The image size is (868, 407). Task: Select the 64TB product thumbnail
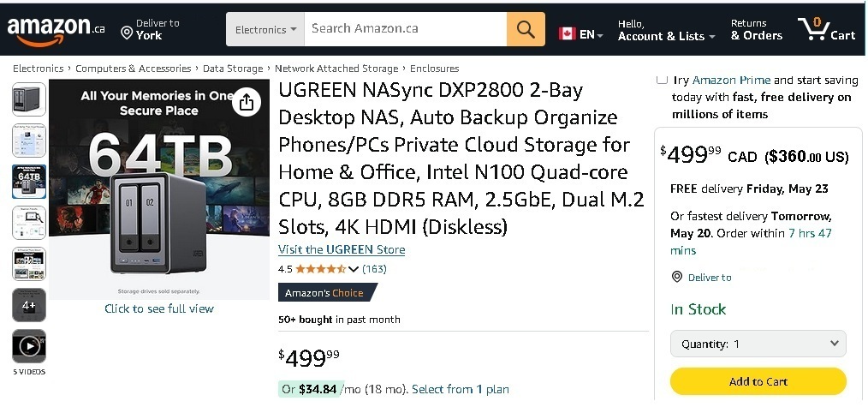[29, 181]
